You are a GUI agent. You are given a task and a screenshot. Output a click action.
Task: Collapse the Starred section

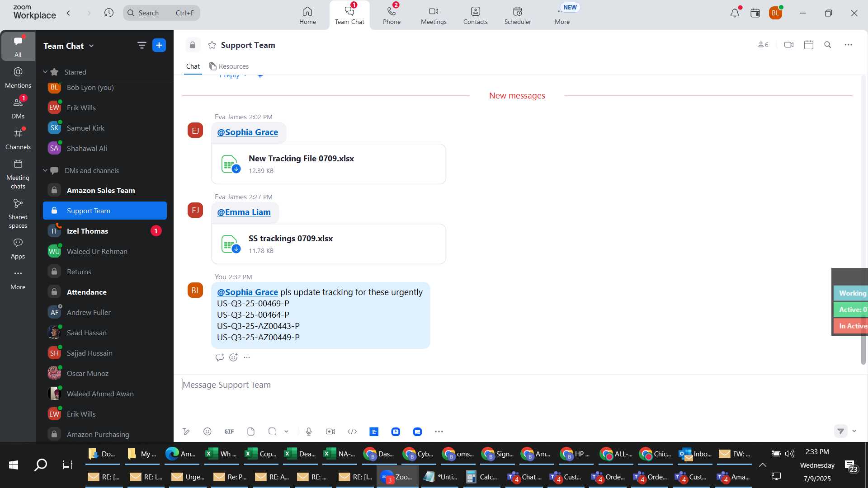click(x=45, y=72)
